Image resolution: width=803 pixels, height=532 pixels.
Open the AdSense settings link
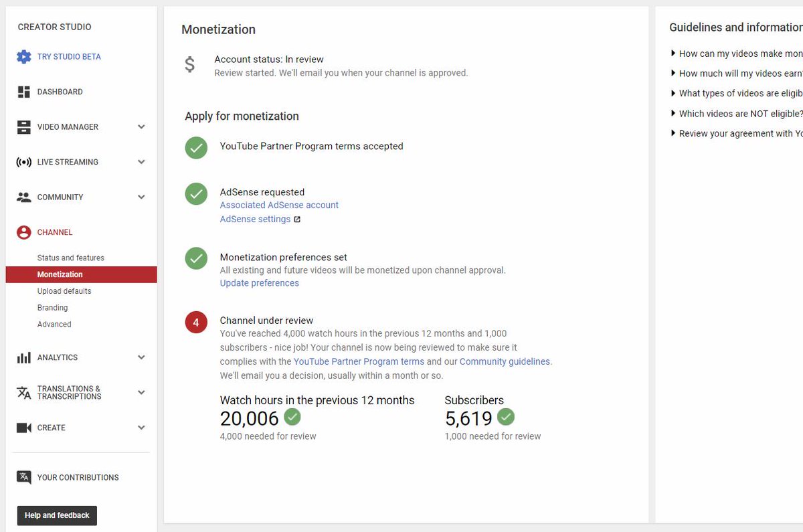point(256,219)
